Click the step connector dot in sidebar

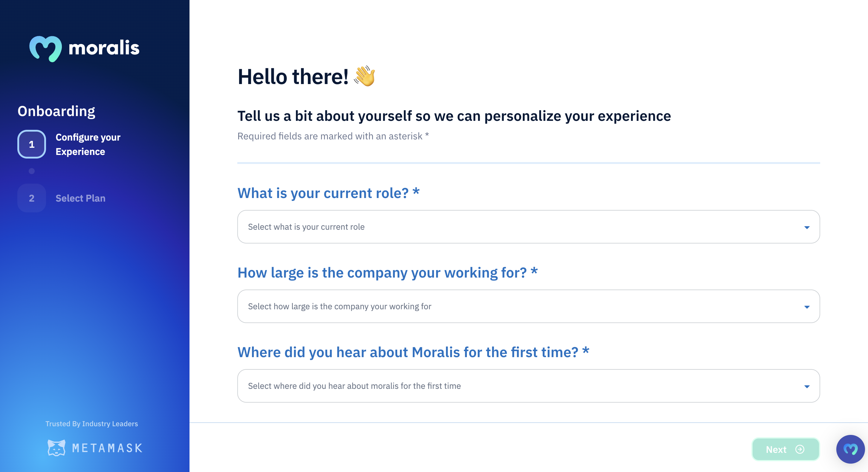click(x=32, y=171)
